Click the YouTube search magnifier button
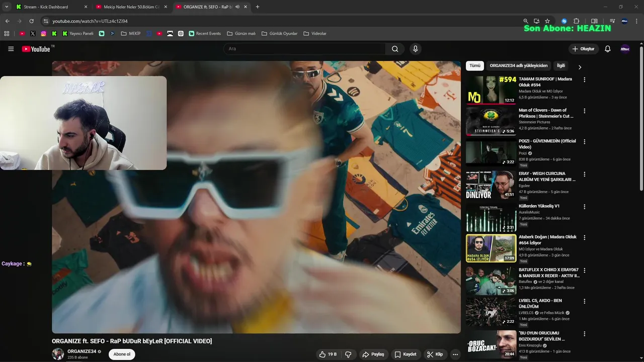 click(x=395, y=49)
